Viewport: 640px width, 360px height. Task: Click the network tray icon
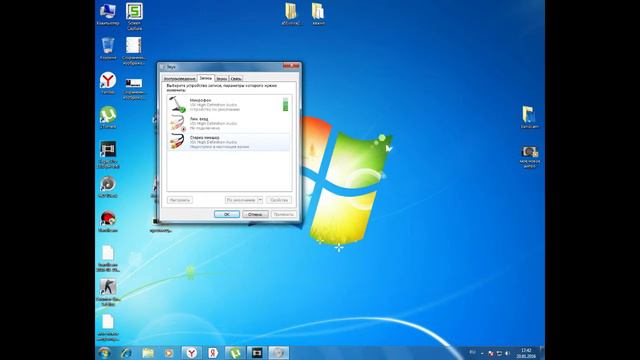[x=499, y=353]
